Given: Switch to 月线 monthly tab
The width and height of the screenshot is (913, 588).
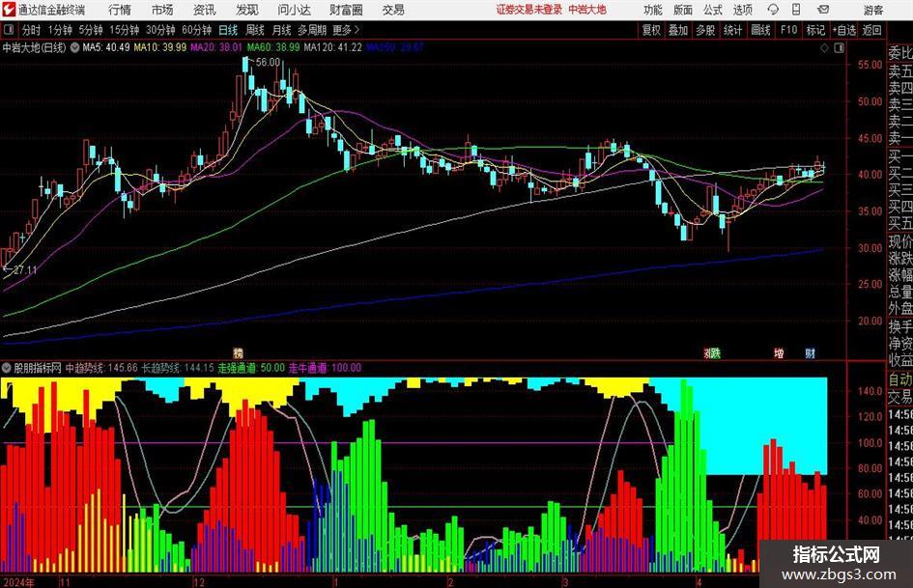Looking at the screenshot, I should click(x=281, y=30).
